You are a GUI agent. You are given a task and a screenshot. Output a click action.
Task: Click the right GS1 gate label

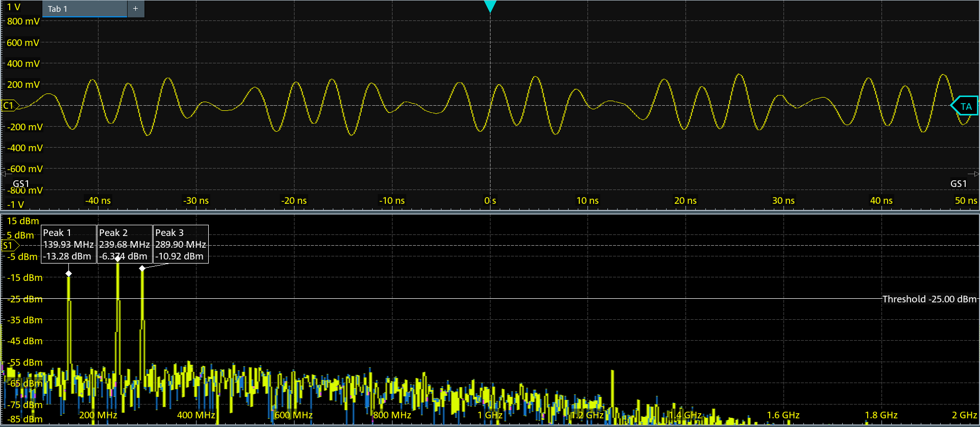pyautogui.click(x=959, y=184)
